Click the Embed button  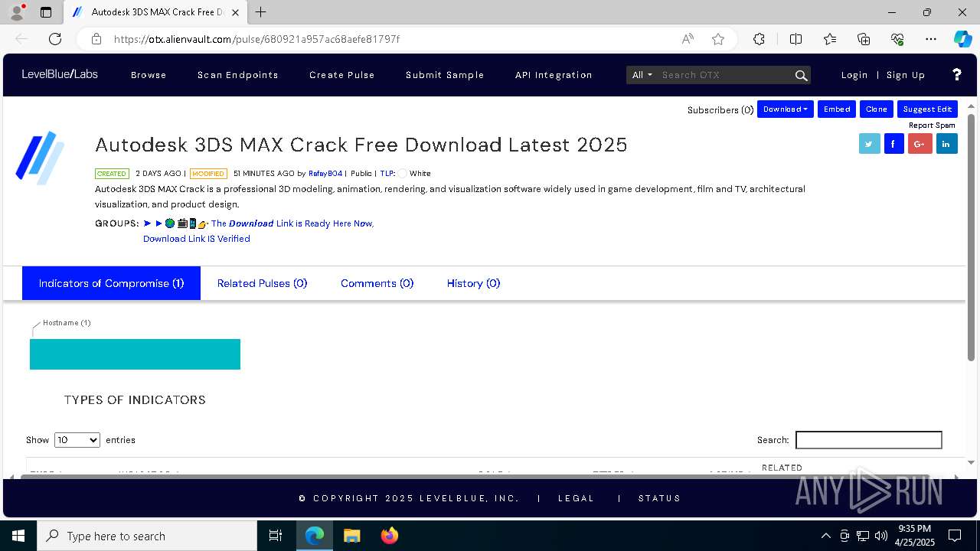[837, 109]
